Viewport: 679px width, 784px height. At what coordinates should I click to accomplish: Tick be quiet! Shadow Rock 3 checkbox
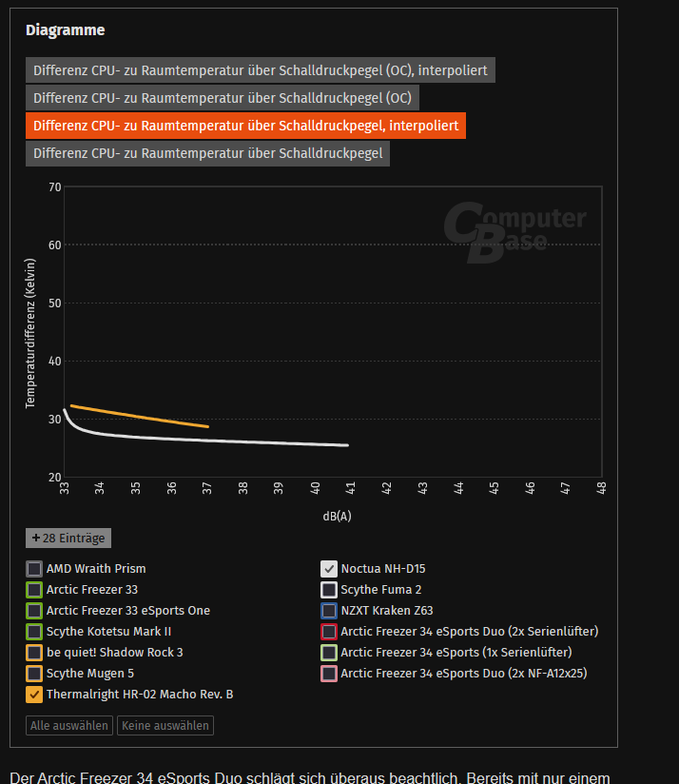pyautogui.click(x=34, y=653)
